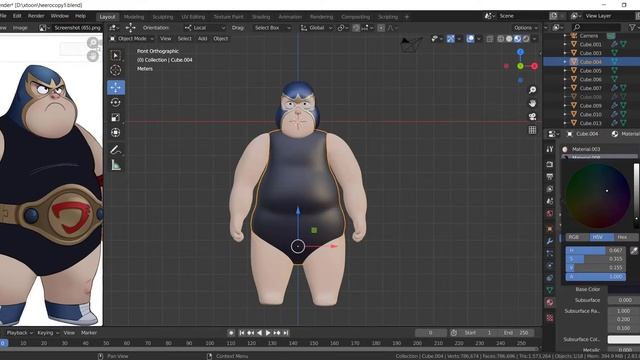Switch to solid viewport shading
640x360 pixels.
pyautogui.click(x=509, y=39)
